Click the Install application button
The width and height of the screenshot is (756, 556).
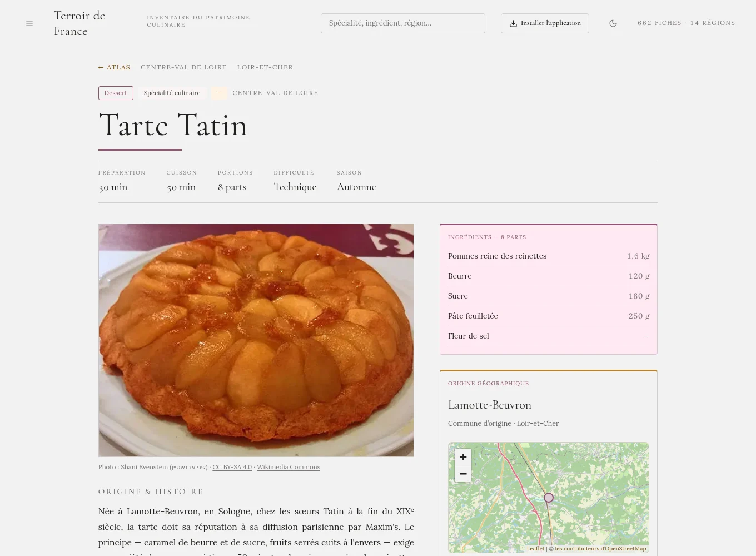(545, 23)
